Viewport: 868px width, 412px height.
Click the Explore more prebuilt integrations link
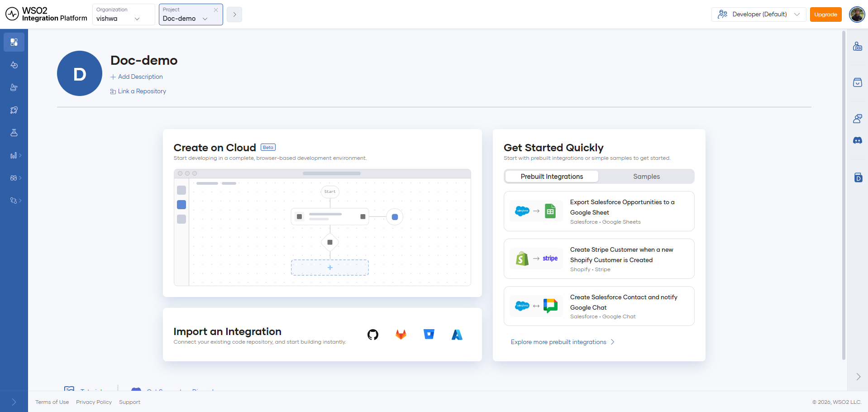pos(563,342)
